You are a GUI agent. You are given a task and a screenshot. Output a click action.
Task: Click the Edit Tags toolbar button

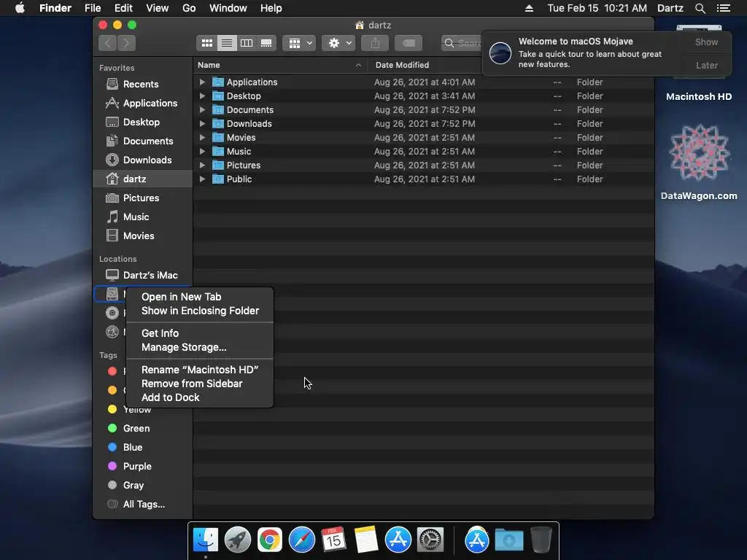409,43
